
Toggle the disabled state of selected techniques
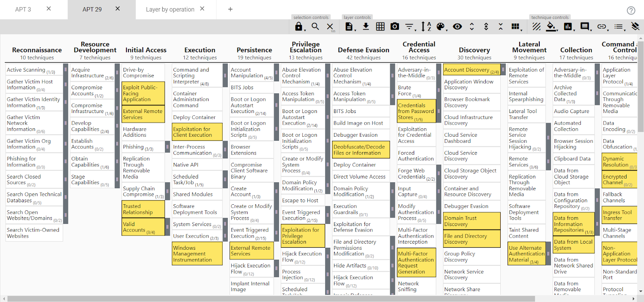(537, 27)
